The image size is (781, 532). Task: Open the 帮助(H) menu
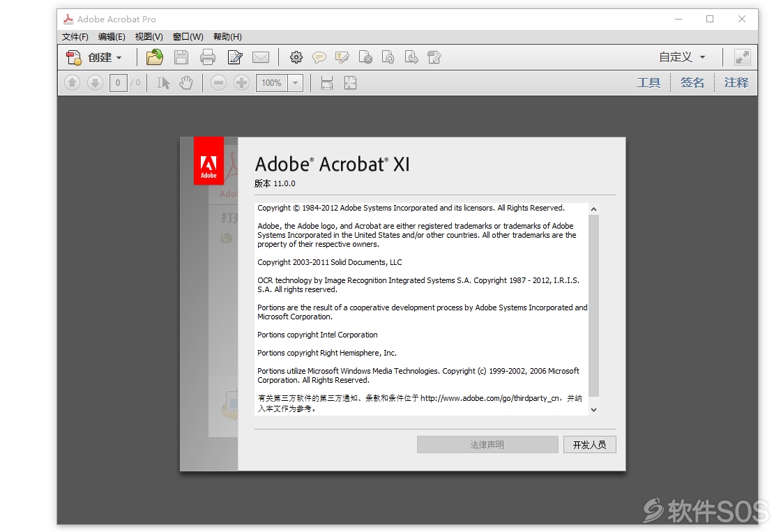pos(227,37)
